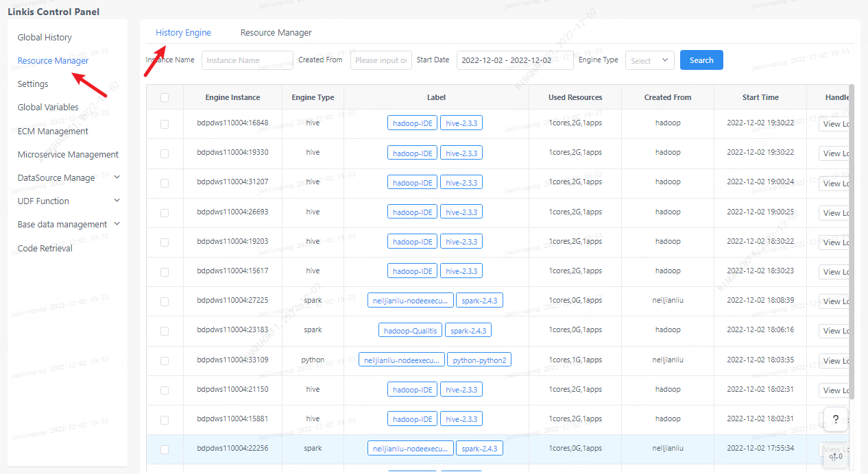Open the Engine Type dropdown
Image resolution: width=868 pixels, height=474 pixels.
tap(649, 60)
